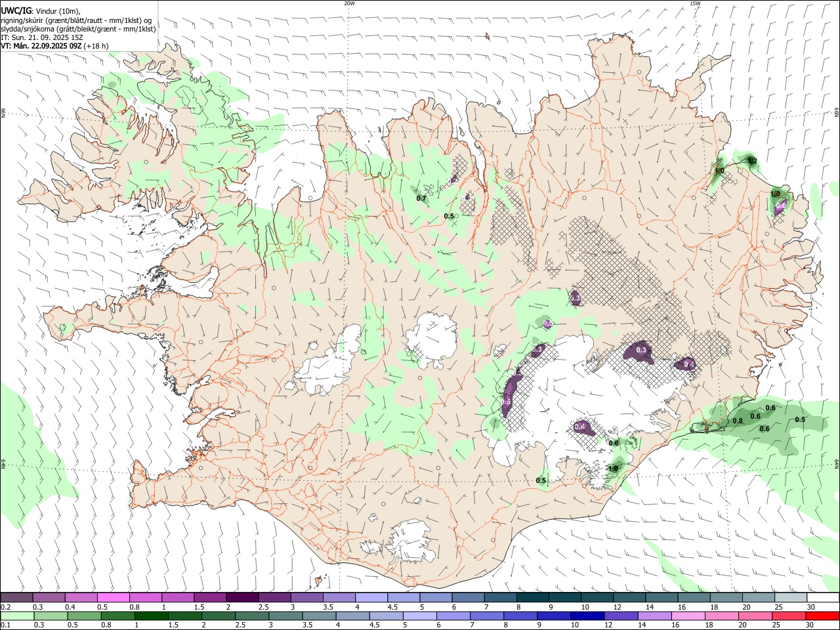Select bottom row swatch between 2 and 2.5
Screen dimensions: 840x630
219,616
